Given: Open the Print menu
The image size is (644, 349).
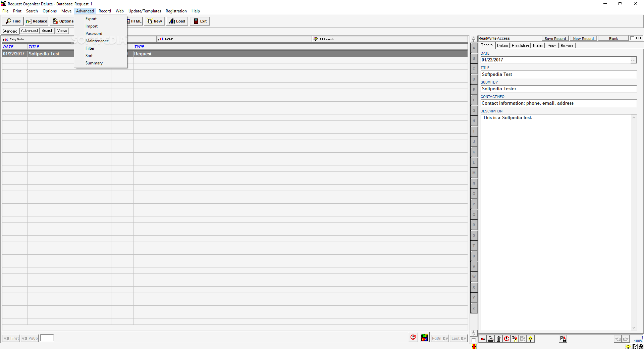Looking at the screenshot, I should 17,11.
